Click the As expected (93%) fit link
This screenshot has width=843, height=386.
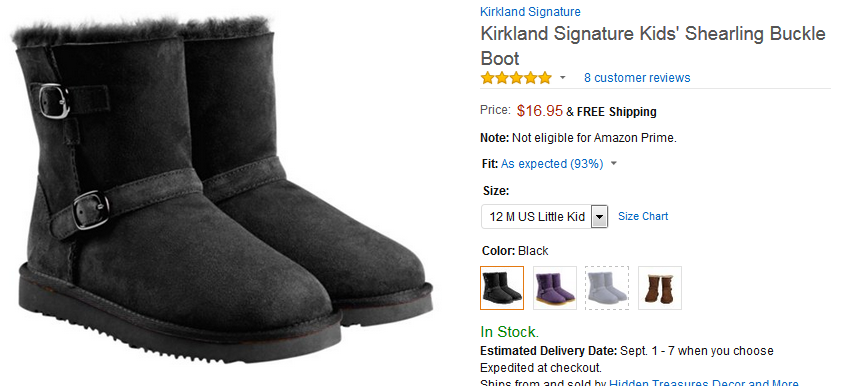click(552, 163)
